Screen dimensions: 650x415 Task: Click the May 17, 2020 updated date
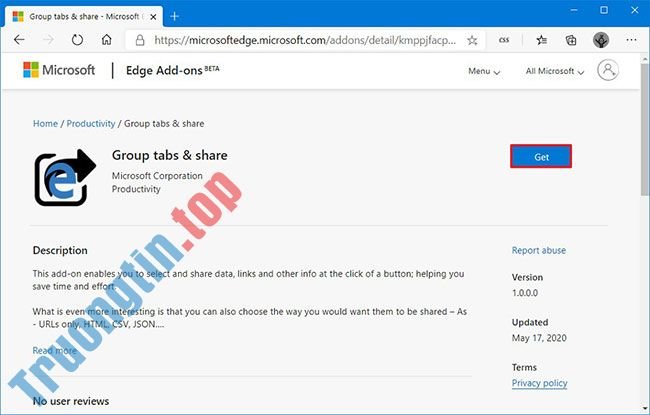coord(539,338)
